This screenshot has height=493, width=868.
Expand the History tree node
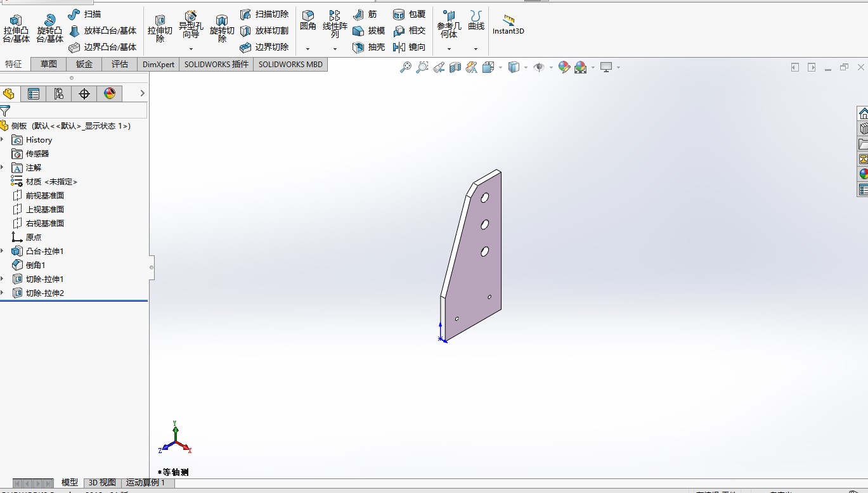tap(3, 139)
